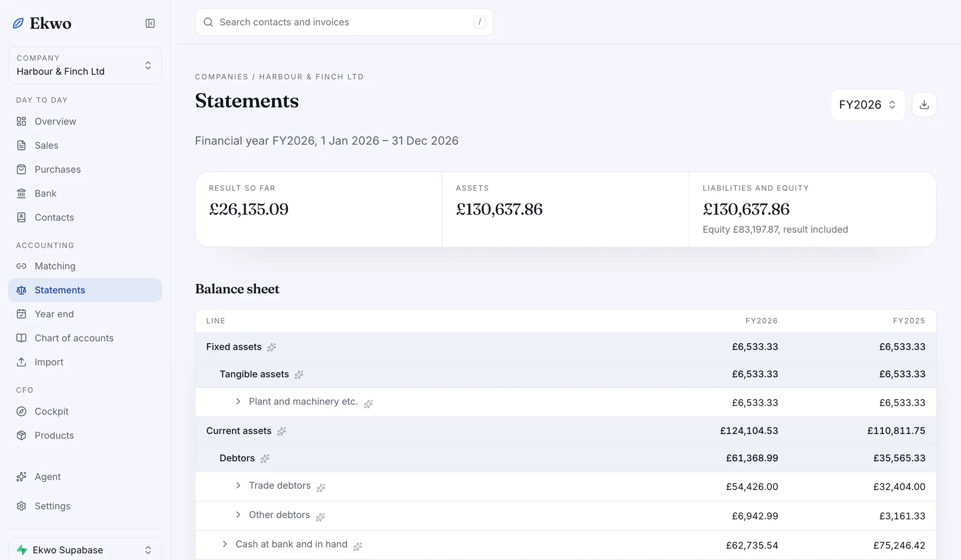The image size is (961, 560).
Task: Click sparkle icon beside Cash at bank
Action: (x=357, y=547)
